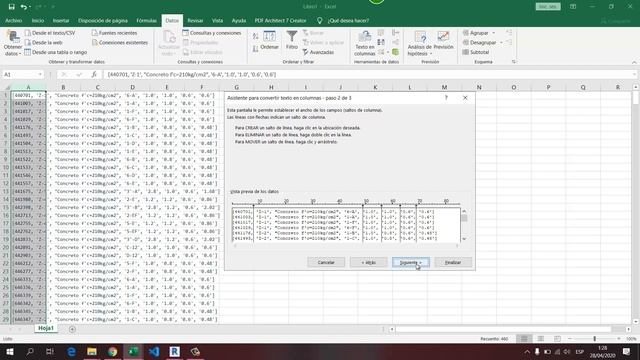Screen dimensions: 640x360
Task: Click the green data model icon
Action: (395, 52)
